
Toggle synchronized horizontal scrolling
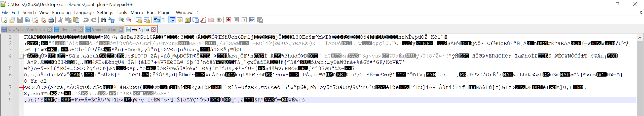pos(146,20)
